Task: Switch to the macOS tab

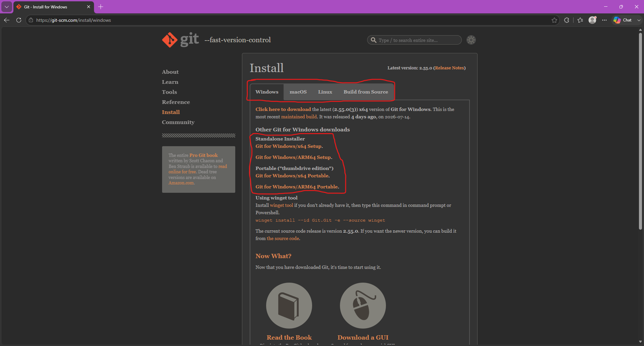Action: point(298,92)
